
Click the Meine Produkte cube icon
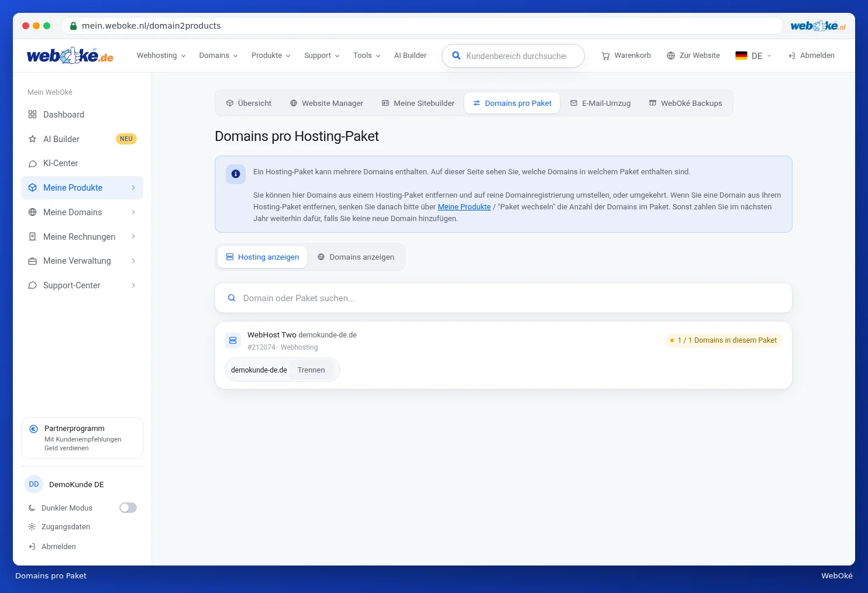coord(33,188)
